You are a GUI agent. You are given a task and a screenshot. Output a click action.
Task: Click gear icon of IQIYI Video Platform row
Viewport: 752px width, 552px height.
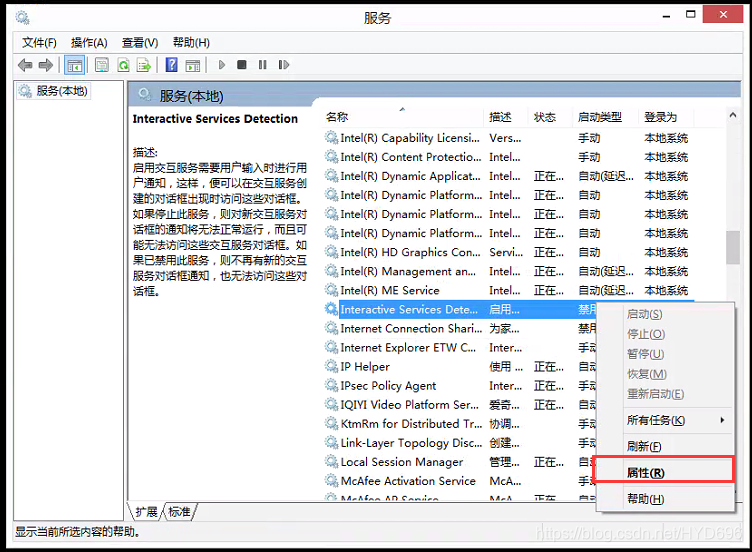pos(331,404)
